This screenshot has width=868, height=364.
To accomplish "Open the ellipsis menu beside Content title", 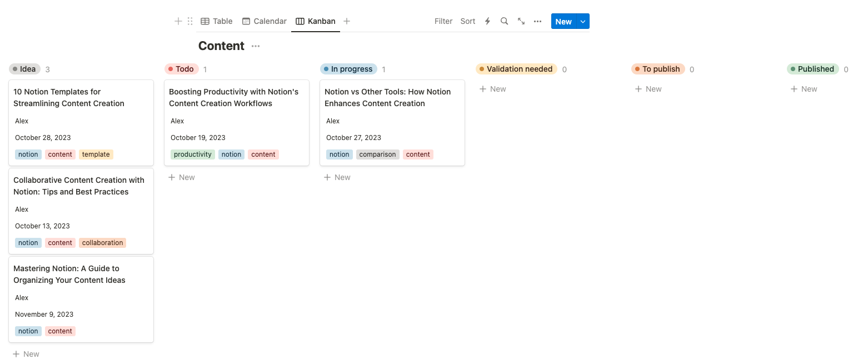I will click(x=256, y=46).
